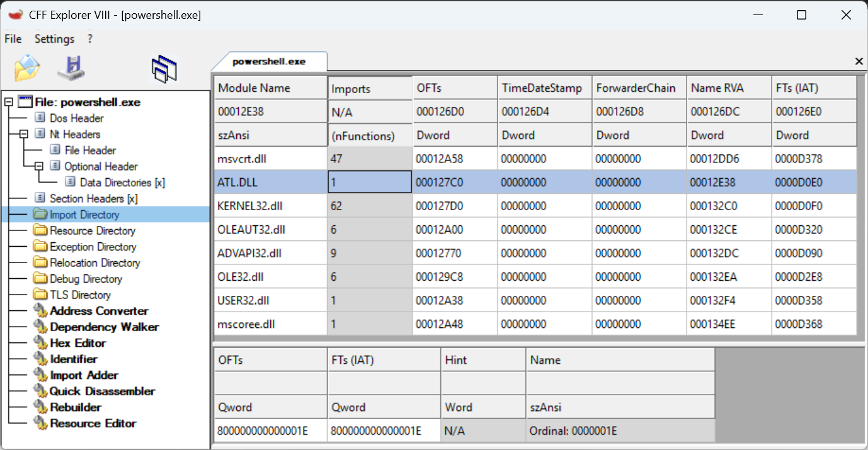Open a file using the toolbar open icon

(x=26, y=68)
